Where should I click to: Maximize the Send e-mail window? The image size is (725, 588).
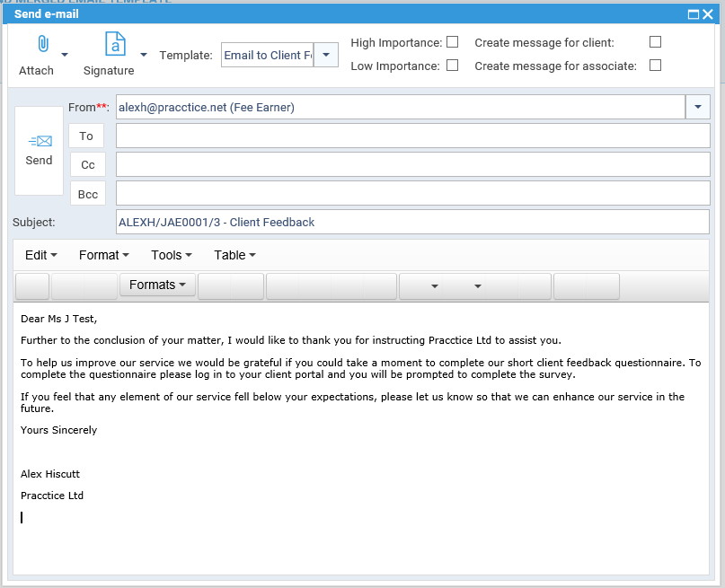pyautogui.click(x=693, y=14)
